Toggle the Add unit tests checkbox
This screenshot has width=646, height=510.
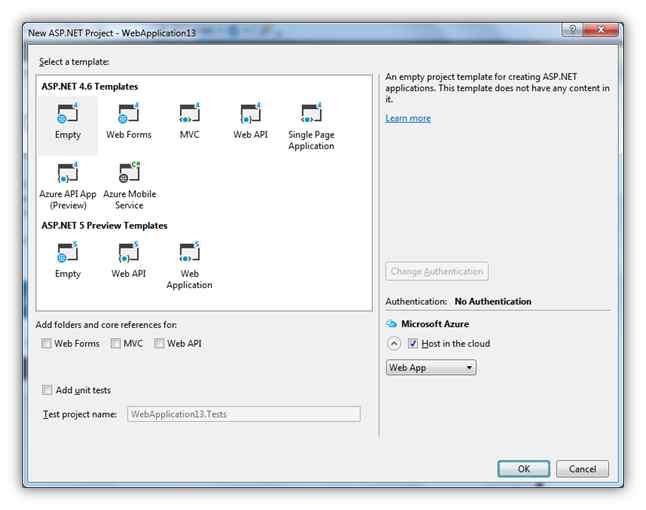point(47,390)
